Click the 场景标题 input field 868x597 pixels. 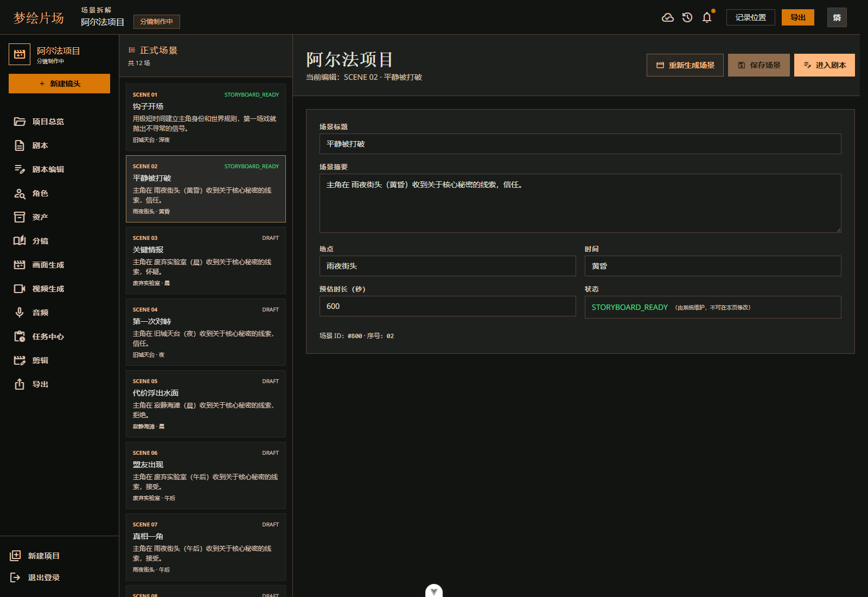(580, 144)
